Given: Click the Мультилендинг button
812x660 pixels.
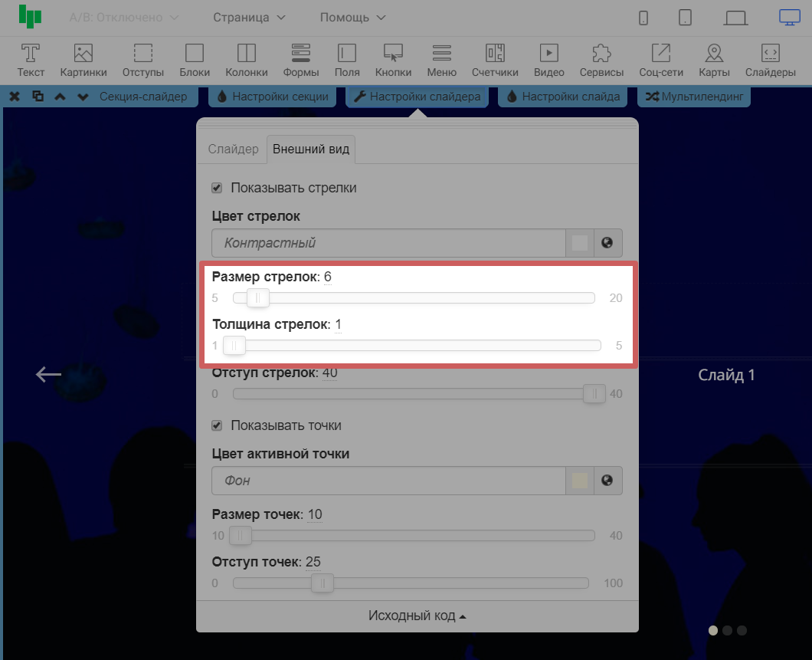Looking at the screenshot, I should (x=694, y=97).
